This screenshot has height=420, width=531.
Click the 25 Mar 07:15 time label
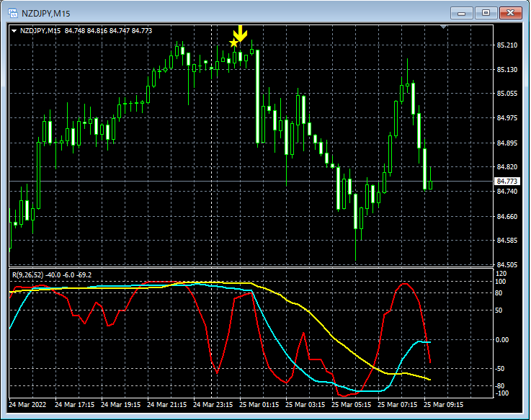397,405
